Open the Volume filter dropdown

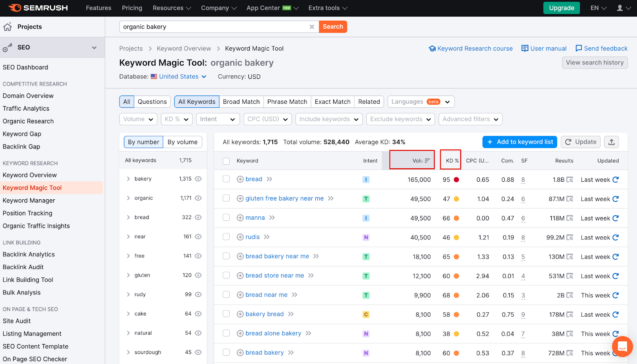pyautogui.click(x=138, y=119)
